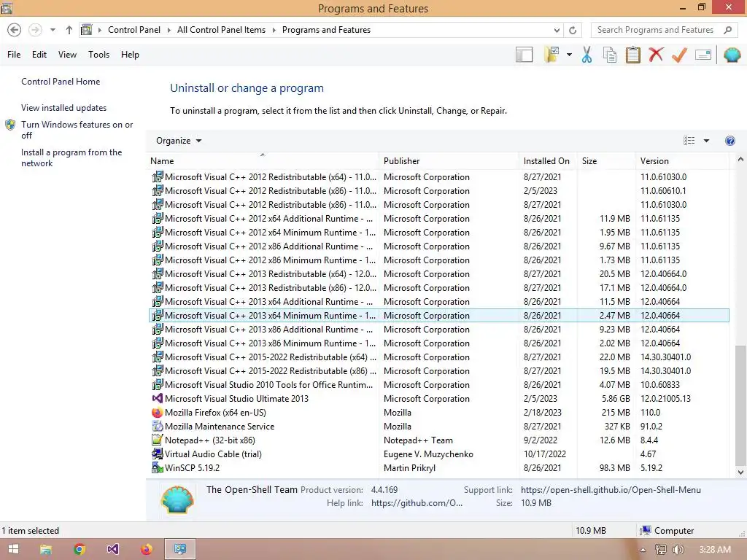Open the recent locations dropdown arrow

(53, 30)
